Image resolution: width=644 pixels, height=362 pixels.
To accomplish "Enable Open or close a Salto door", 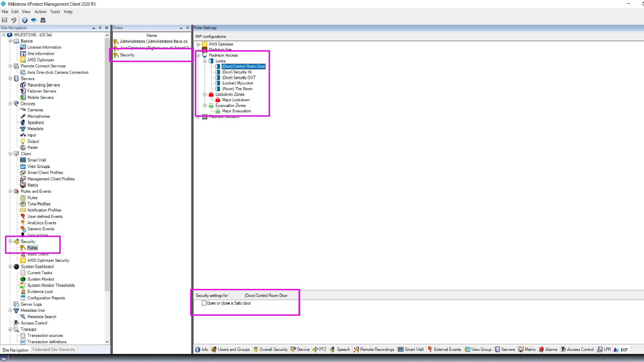I will [204, 303].
